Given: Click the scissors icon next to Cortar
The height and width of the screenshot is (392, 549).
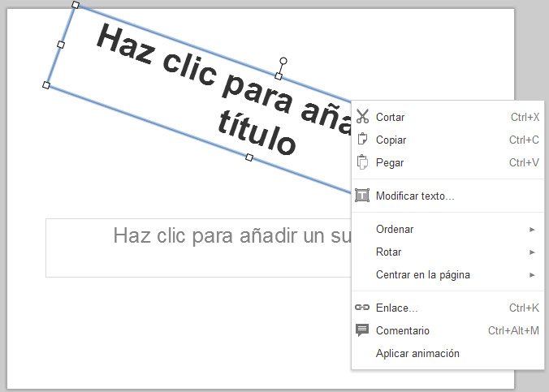Looking at the screenshot, I should point(362,117).
